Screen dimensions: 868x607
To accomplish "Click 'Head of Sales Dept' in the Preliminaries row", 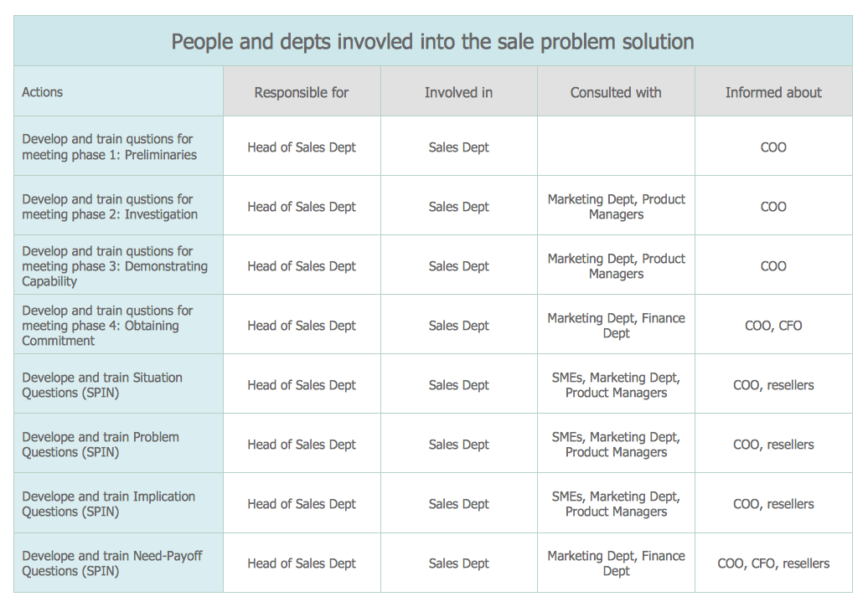I will pyautogui.click(x=302, y=147).
